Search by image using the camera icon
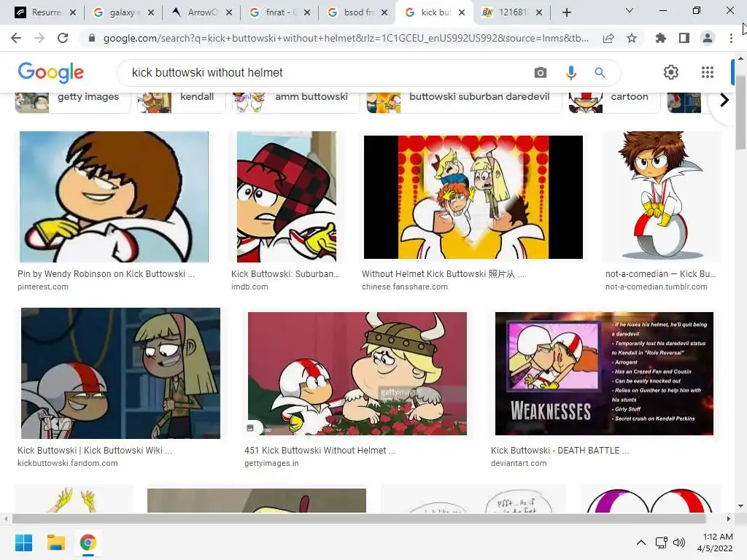Image resolution: width=747 pixels, height=560 pixels. pyautogui.click(x=541, y=72)
